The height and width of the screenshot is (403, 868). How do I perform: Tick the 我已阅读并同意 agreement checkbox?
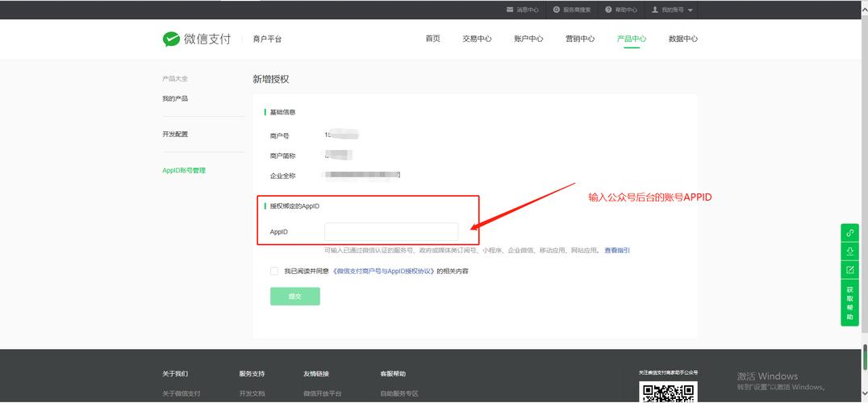tap(274, 272)
